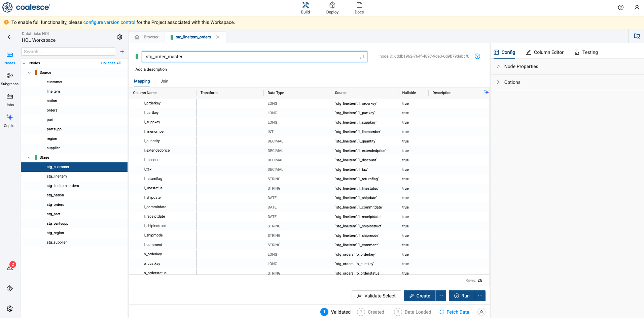Open the Deploy section

click(332, 8)
